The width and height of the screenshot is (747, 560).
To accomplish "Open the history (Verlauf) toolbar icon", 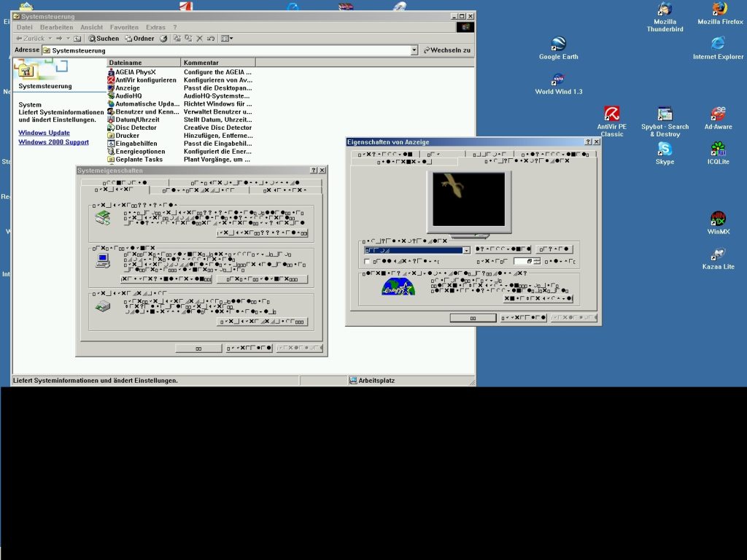I will [163, 39].
